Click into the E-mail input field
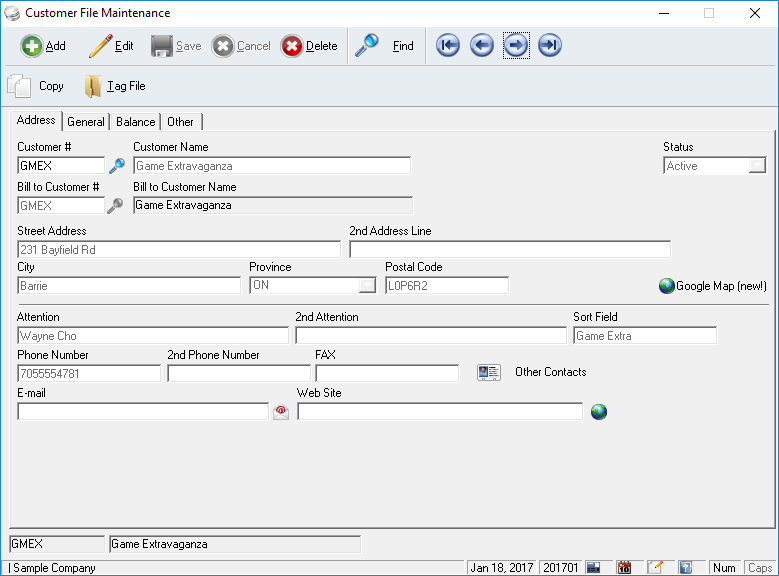779x576 pixels. tap(143, 412)
